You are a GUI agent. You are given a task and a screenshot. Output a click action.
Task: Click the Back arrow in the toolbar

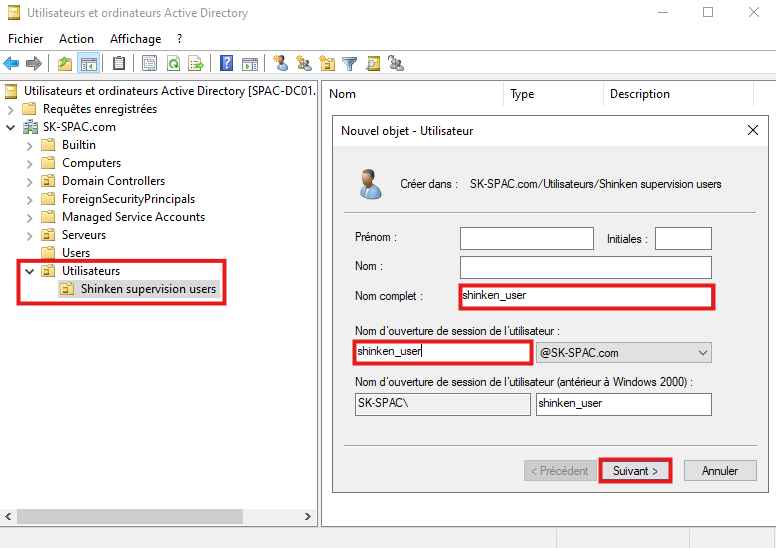[12, 64]
